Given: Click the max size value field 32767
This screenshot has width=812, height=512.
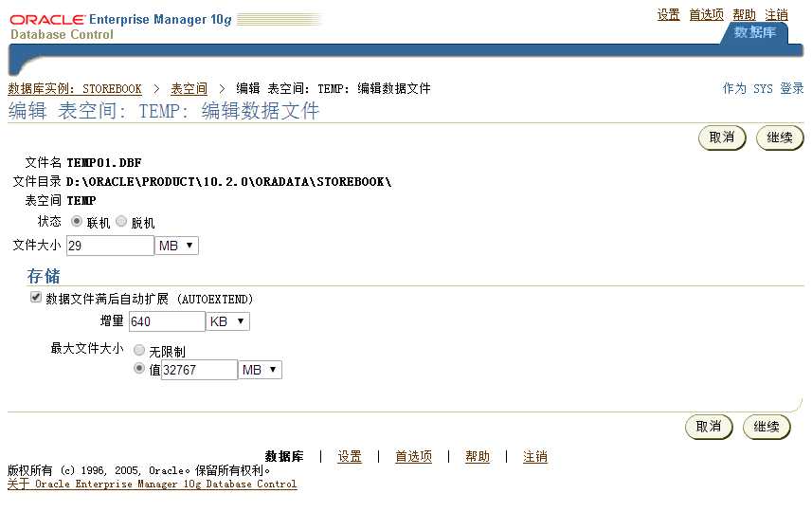Looking at the screenshot, I should coord(199,370).
